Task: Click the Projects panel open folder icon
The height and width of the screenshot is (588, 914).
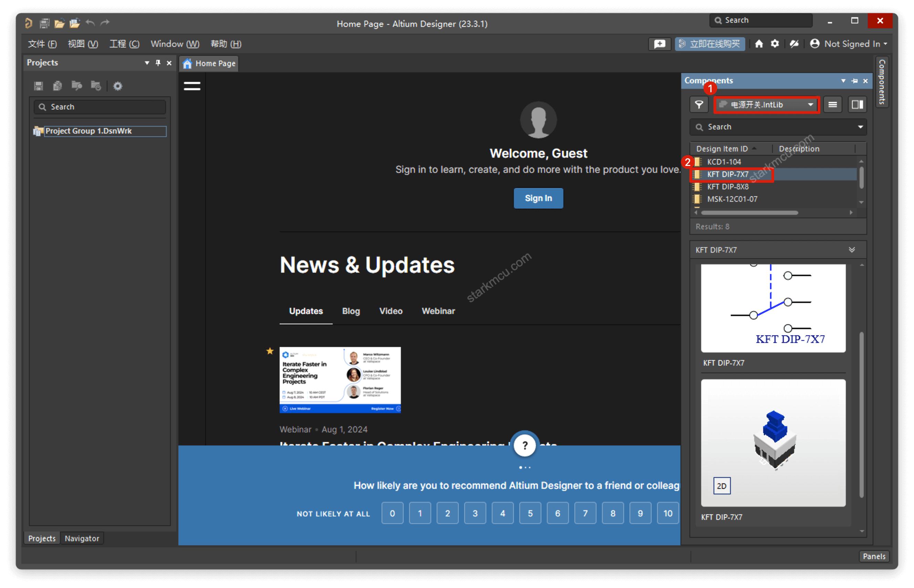Action: (76, 86)
